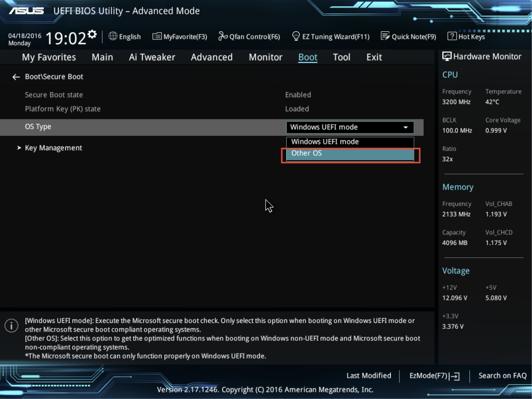Switch to EzMode(F7)
The width and height of the screenshot is (532, 399).
pyautogui.click(x=435, y=376)
